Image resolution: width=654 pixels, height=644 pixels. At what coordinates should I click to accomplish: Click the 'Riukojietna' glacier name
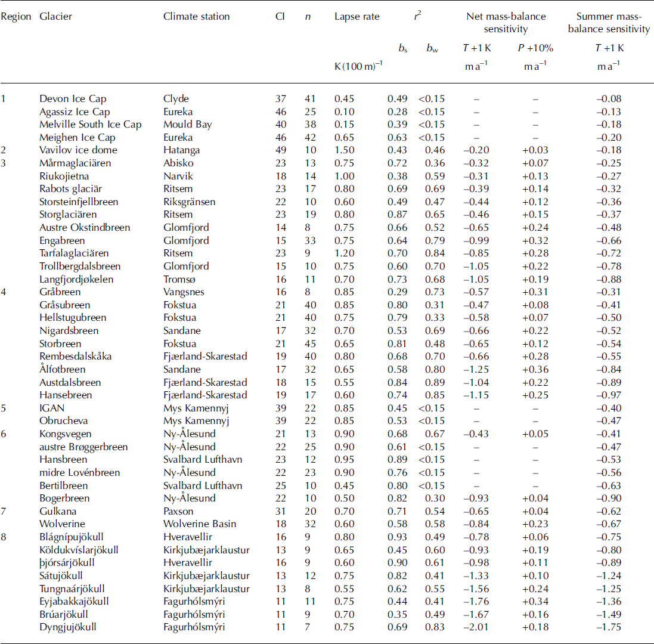[64, 177]
